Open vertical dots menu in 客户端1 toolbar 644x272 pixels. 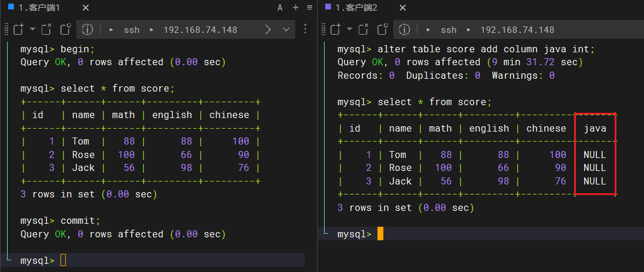(305, 29)
